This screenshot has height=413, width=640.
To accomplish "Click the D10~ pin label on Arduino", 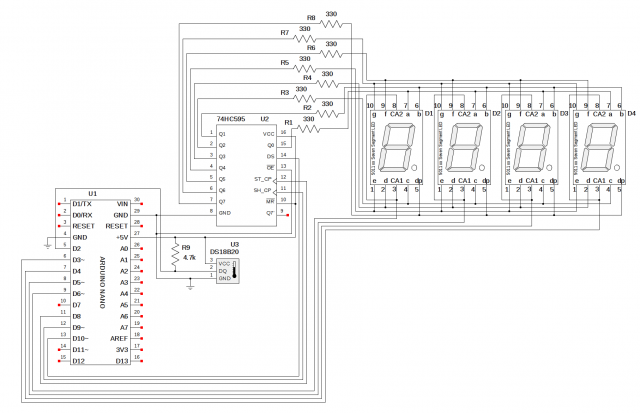I will [80, 339].
